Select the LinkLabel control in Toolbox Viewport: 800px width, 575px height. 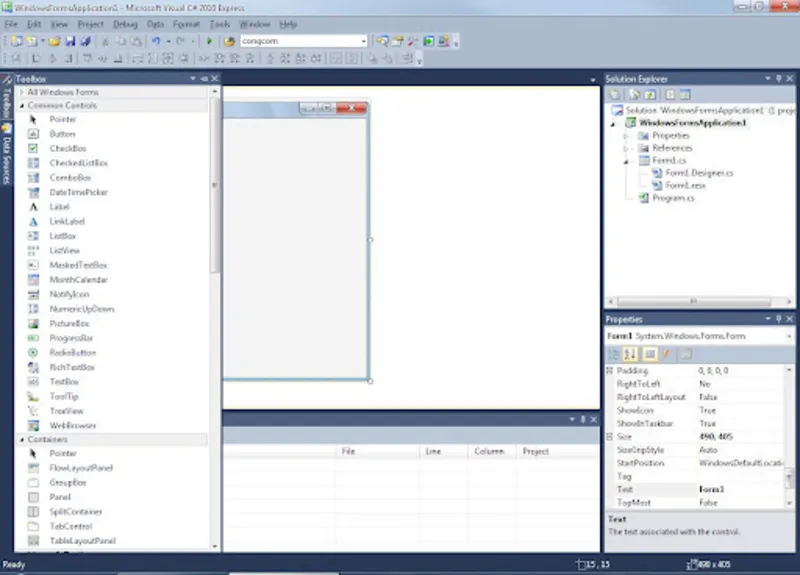(67, 221)
